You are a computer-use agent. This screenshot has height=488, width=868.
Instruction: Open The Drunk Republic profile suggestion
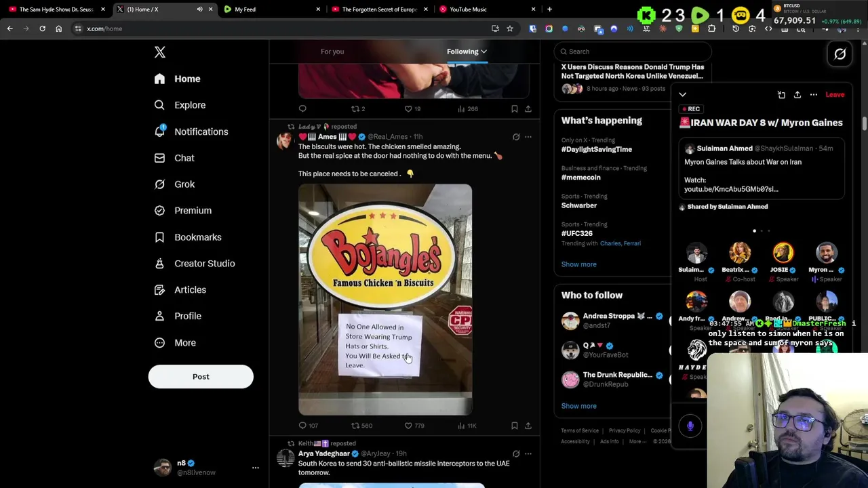tap(613, 379)
